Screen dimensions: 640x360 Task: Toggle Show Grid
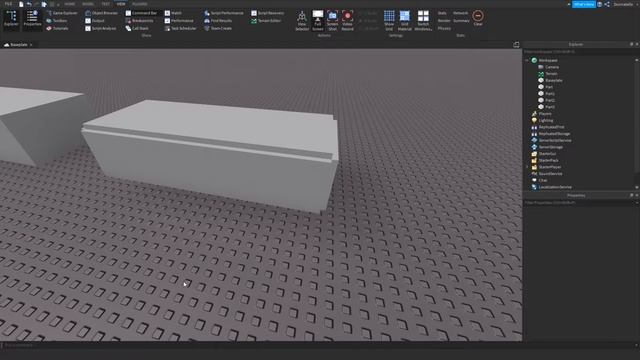click(389, 21)
